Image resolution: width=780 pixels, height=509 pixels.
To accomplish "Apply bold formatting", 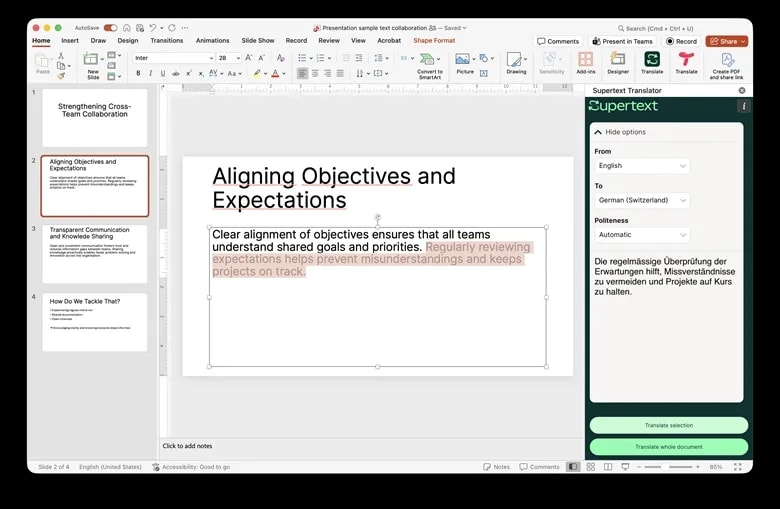I will click(138, 73).
